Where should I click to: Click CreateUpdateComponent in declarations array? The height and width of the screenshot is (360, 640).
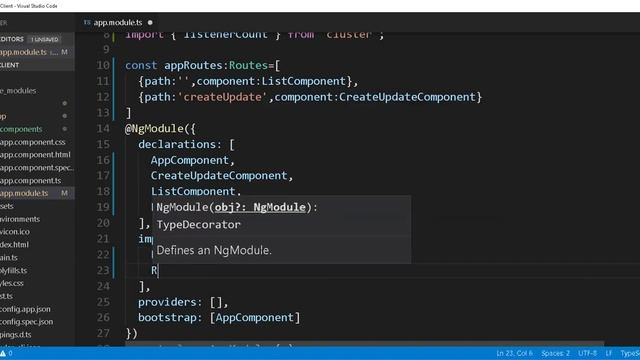coord(219,176)
